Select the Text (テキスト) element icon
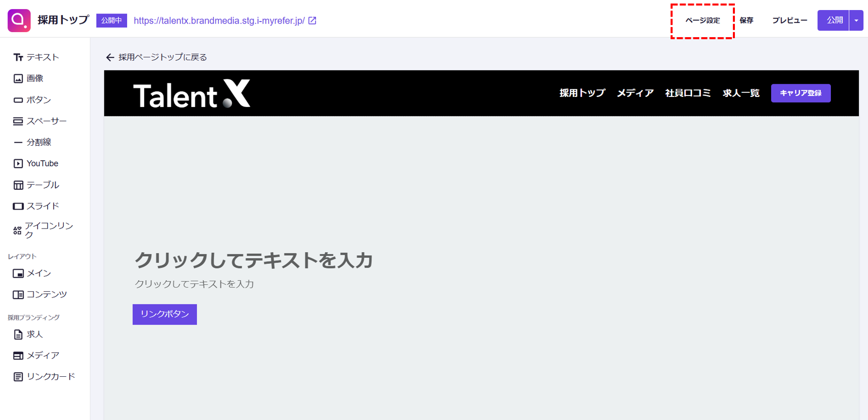Screen dimensions: 868x420 pyautogui.click(x=18, y=57)
